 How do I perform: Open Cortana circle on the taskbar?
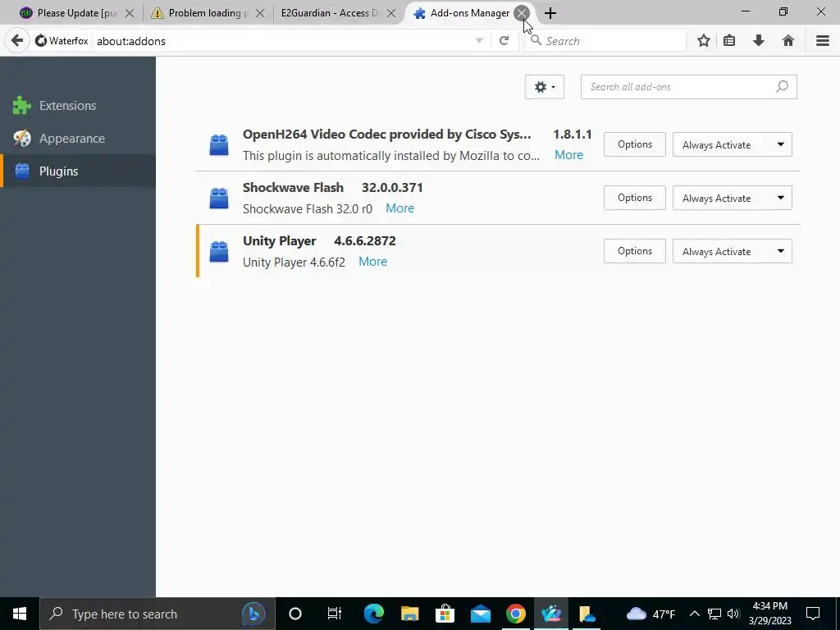point(295,614)
